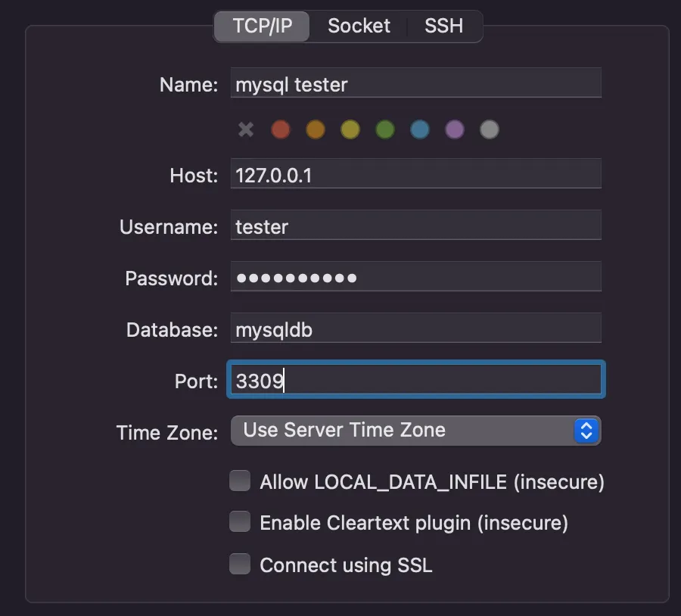
Task: Pick the blue color tag
Action: coord(420,129)
